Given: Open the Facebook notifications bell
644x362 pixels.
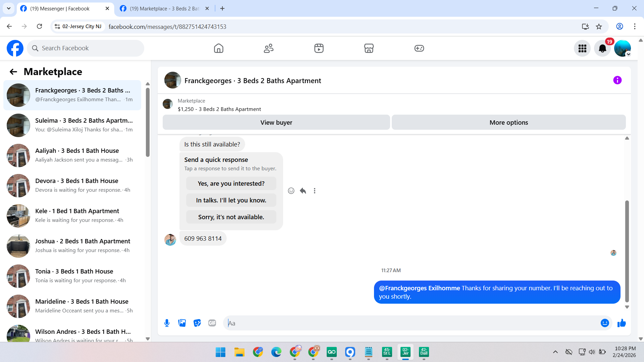Looking at the screenshot, I should [602, 49].
